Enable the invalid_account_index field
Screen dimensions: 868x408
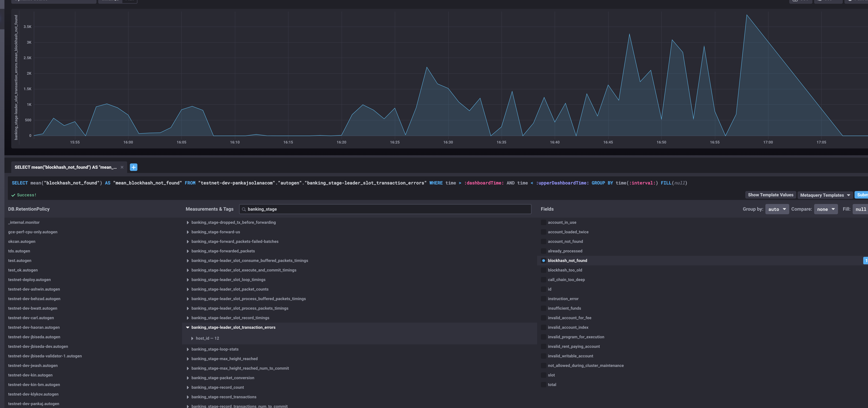click(543, 328)
